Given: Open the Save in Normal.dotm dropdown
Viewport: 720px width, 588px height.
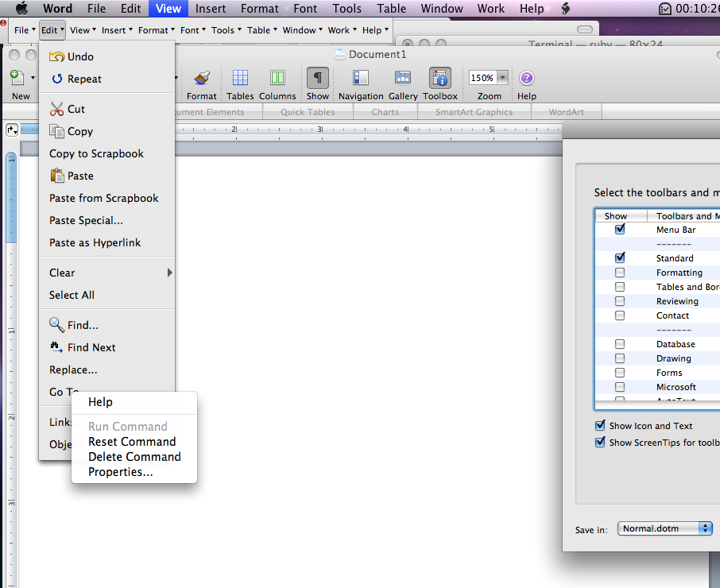Looking at the screenshot, I should 664,528.
